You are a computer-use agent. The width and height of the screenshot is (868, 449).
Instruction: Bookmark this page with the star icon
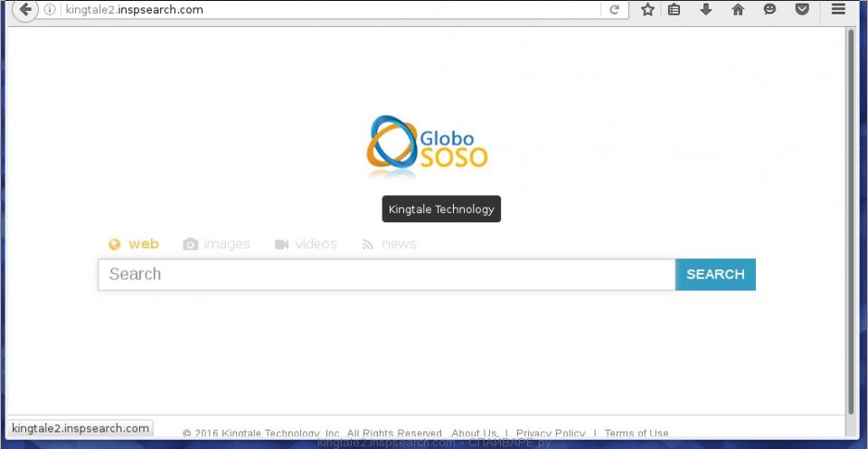[647, 10]
